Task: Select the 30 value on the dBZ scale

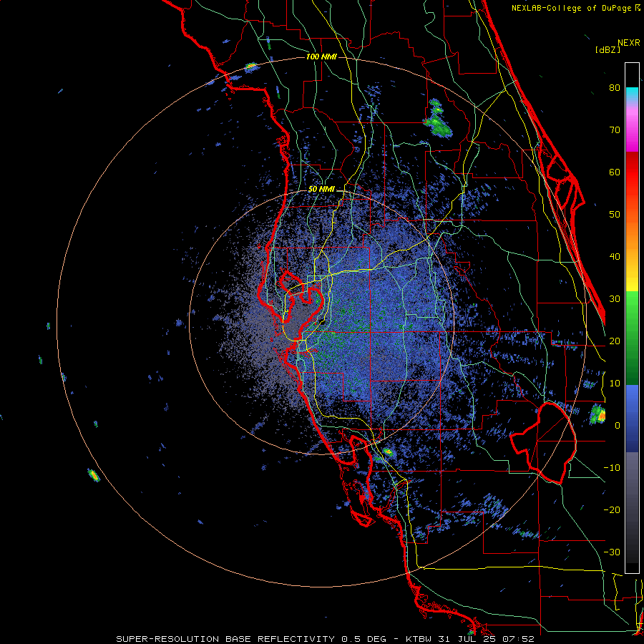Action: pos(615,298)
